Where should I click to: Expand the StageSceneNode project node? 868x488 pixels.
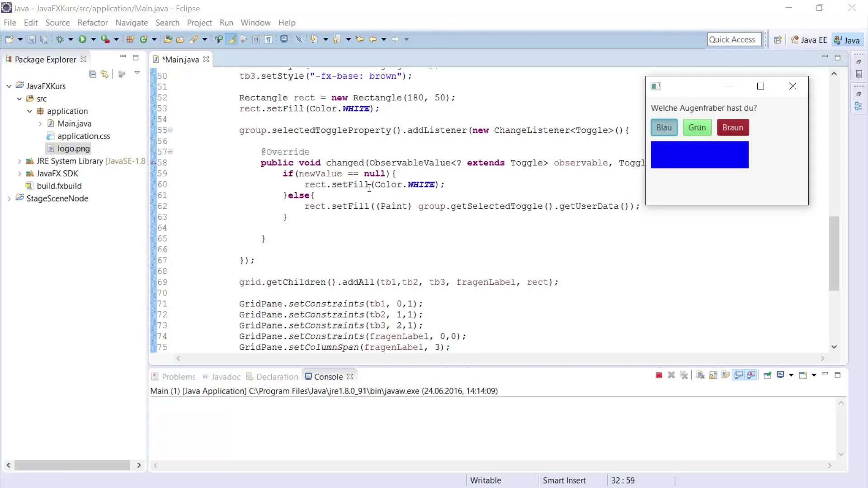point(9,198)
